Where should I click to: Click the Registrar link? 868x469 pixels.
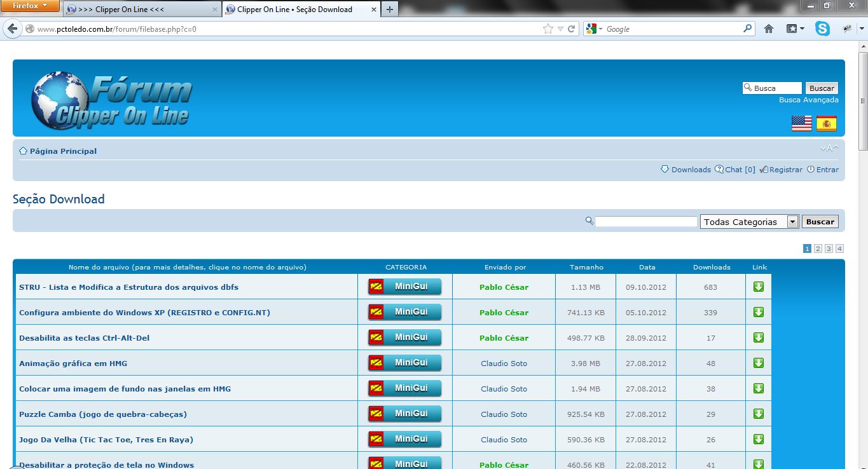coord(786,170)
